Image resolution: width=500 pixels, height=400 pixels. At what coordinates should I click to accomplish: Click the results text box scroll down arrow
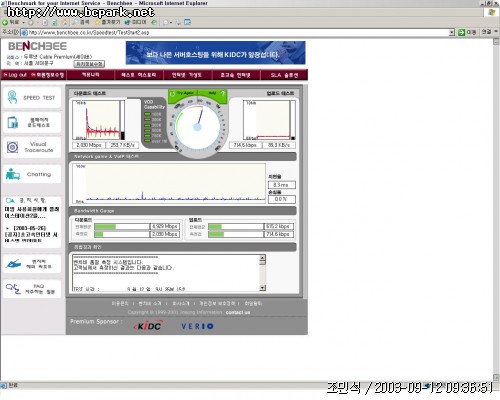262,287
